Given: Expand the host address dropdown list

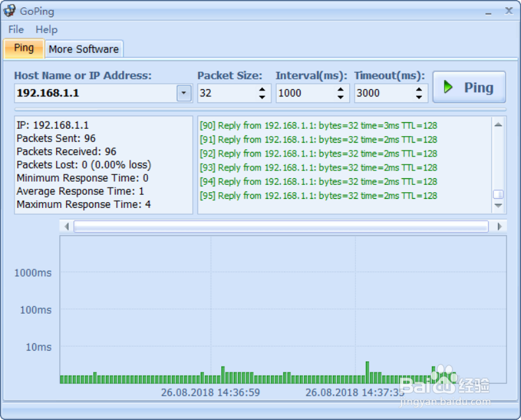Looking at the screenshot, I should coord(184,93).
